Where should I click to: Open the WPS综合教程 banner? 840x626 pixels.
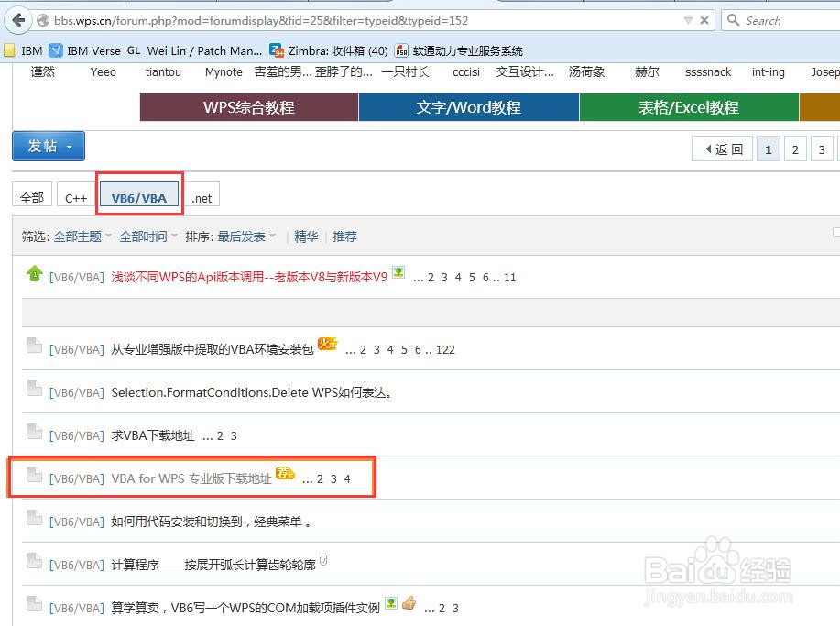(249, 107)
